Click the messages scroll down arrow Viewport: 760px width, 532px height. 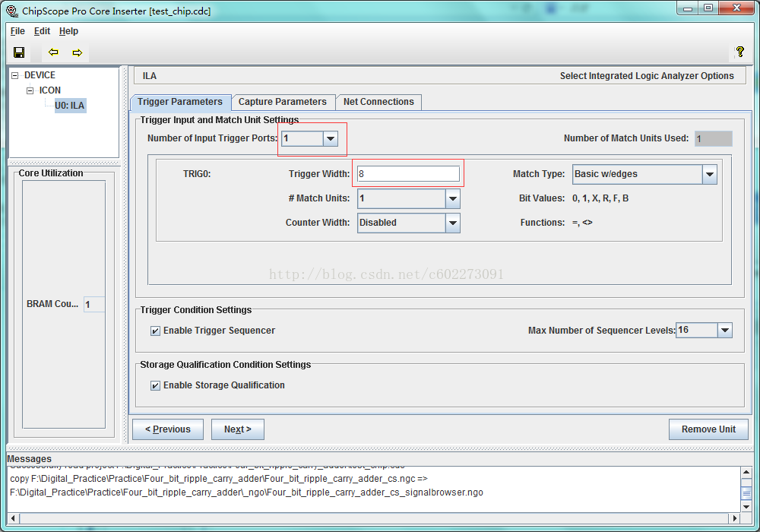pos(746,507)
